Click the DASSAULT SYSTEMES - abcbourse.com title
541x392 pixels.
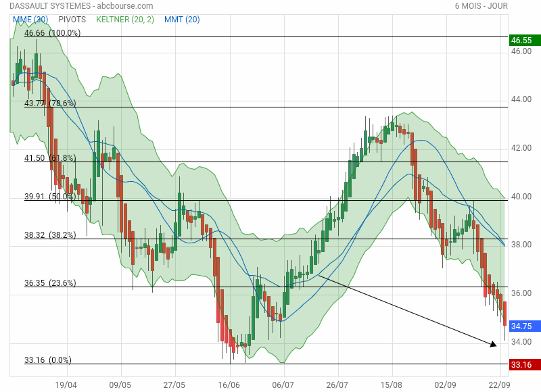(81, 6)
